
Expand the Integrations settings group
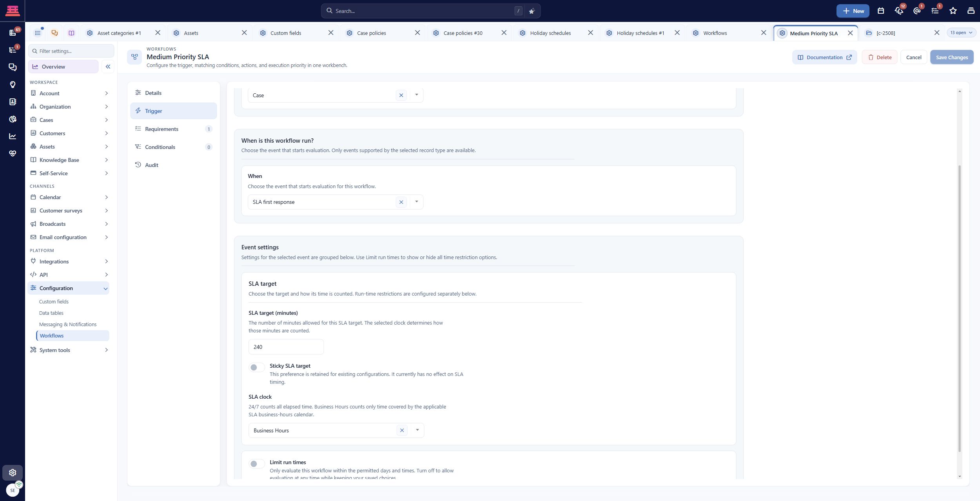click(x=69, y=261)
